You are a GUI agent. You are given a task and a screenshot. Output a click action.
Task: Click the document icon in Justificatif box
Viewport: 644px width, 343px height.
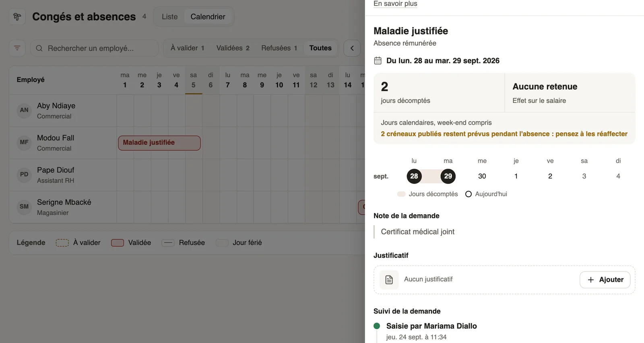pyautogui.click(x=389, y=280)
